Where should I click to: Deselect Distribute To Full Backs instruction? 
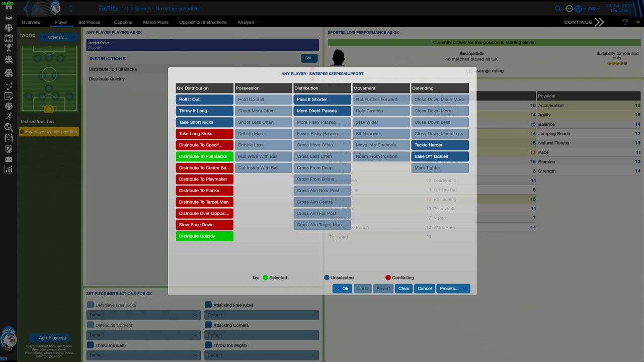[x=204, y=156]
